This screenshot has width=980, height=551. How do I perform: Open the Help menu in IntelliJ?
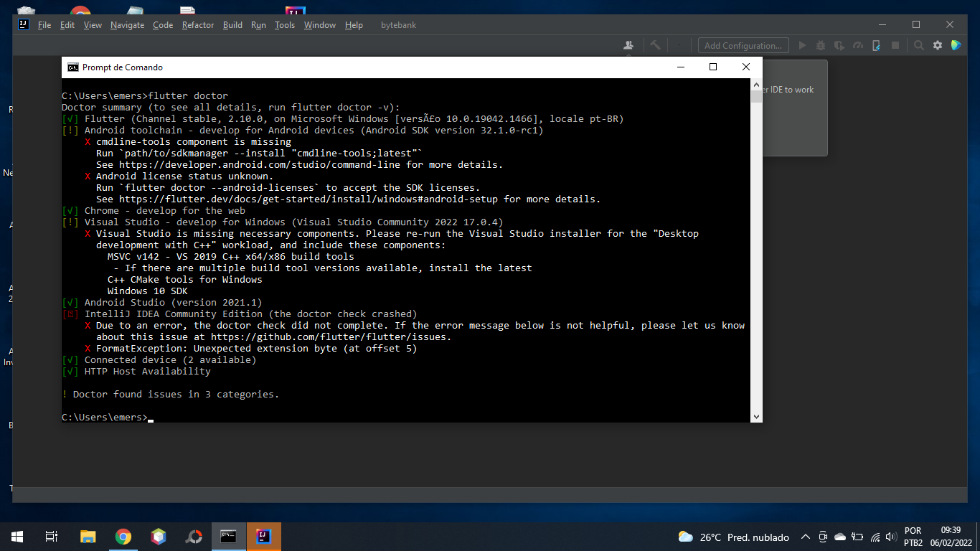click(x=354, y=25)
